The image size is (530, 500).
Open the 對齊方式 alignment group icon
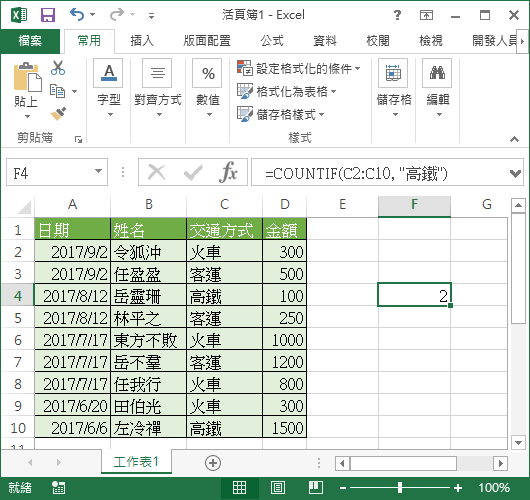point(157,73)
